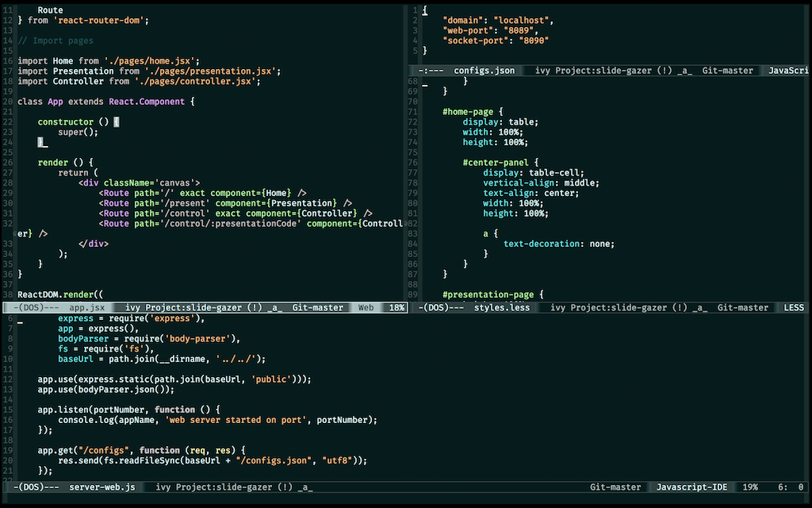812x508 pixels.
Task: Click 'React.Component' in the class declaration
Action: [147, 102]
